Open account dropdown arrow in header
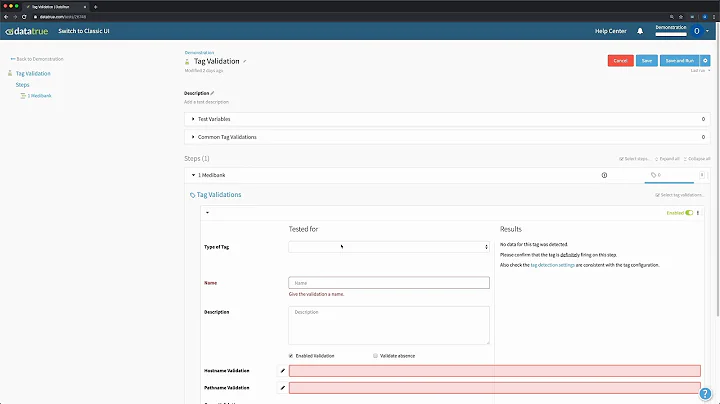The height and width of the screenshot is (404, 720). tap(707, 31)
